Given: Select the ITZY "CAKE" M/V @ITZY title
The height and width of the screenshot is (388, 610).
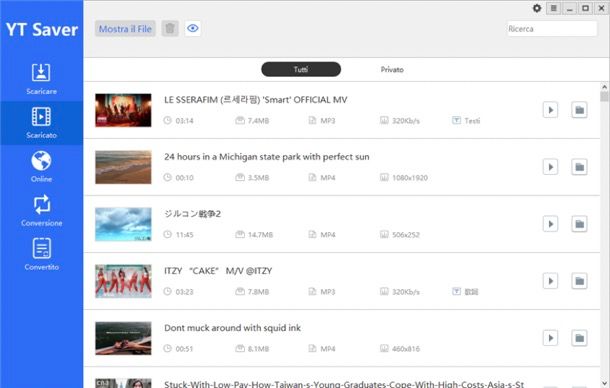Looking at the screenshot, I should click(x=218, y=271).
